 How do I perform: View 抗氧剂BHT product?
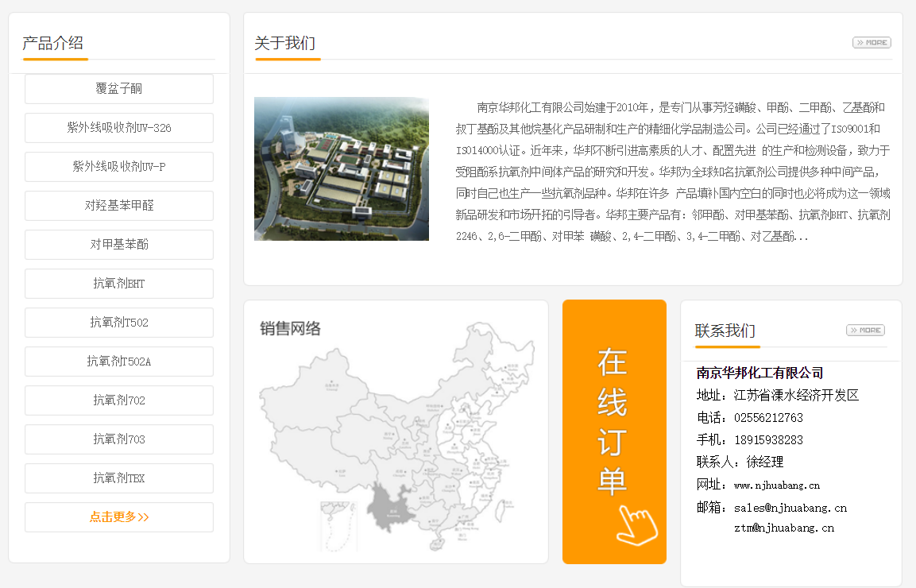(119, 284)
